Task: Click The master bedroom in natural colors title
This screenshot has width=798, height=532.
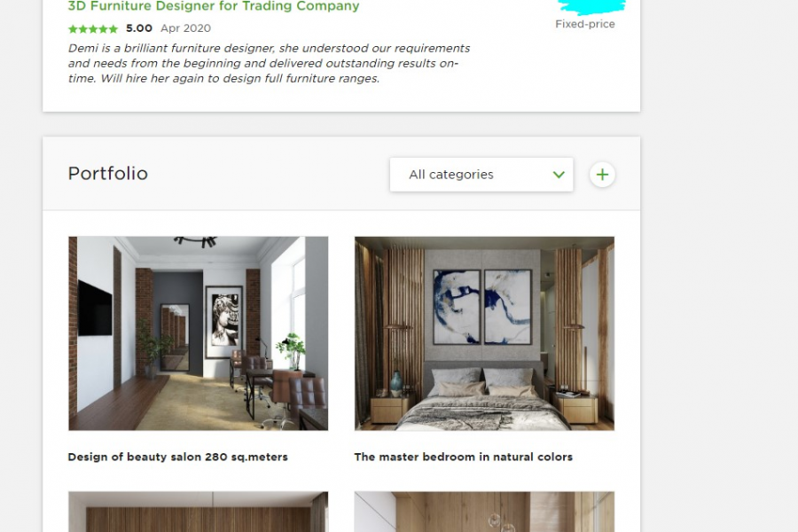Action: tap(463, 457)
